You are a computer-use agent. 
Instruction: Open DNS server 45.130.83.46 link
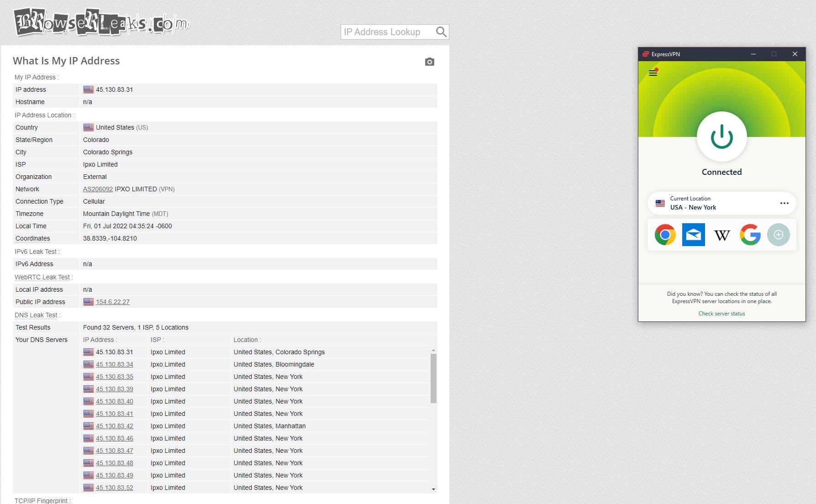pos(114,438)
